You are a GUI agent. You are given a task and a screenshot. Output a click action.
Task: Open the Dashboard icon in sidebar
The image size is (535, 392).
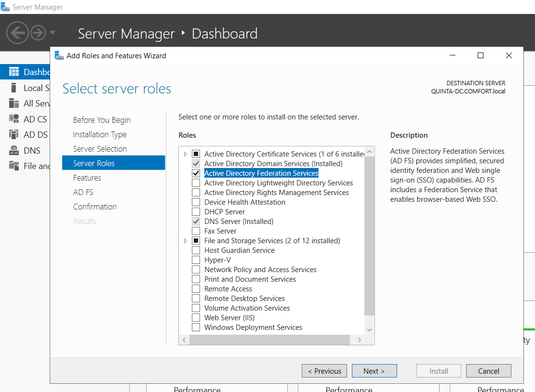click(14, 72)
